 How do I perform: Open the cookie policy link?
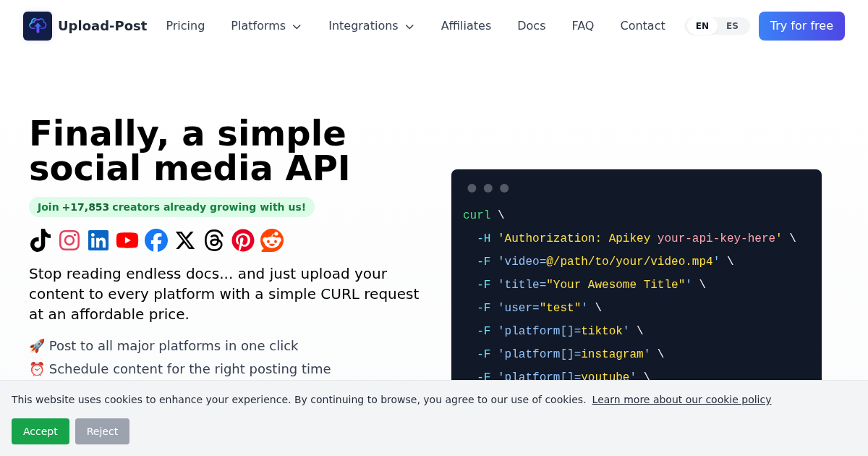(681, 400)
